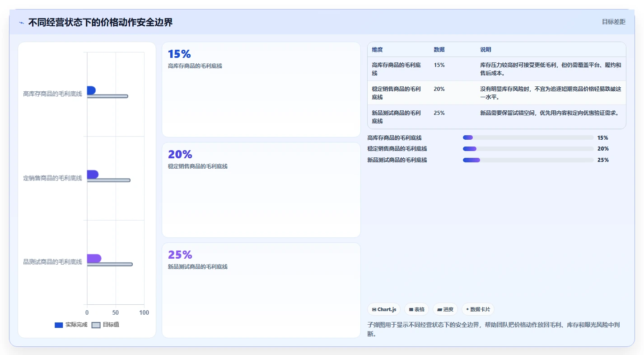Viewport: 644px width, 355px height.
Task: Click the 数据 table column header
Action: (439, 50)
